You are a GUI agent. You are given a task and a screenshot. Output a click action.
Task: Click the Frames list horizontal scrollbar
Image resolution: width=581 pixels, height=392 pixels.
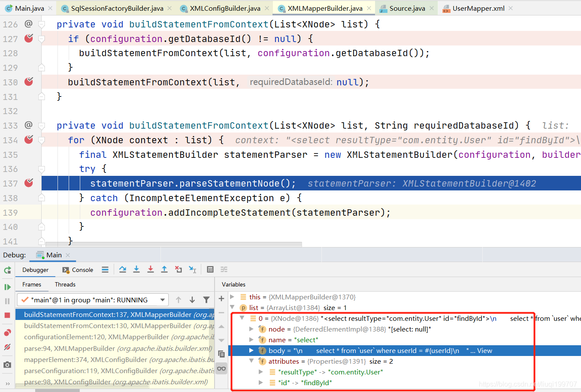[82, 386]
